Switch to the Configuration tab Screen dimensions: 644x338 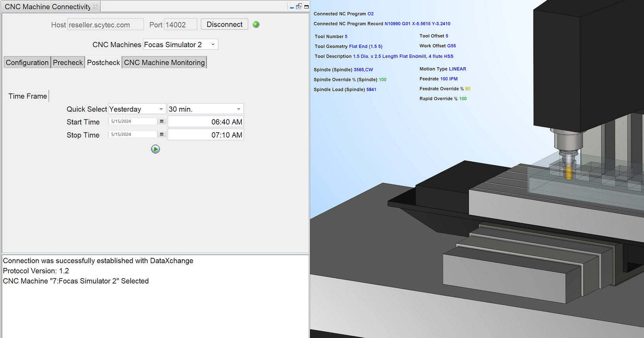click(x=27, y=62)
